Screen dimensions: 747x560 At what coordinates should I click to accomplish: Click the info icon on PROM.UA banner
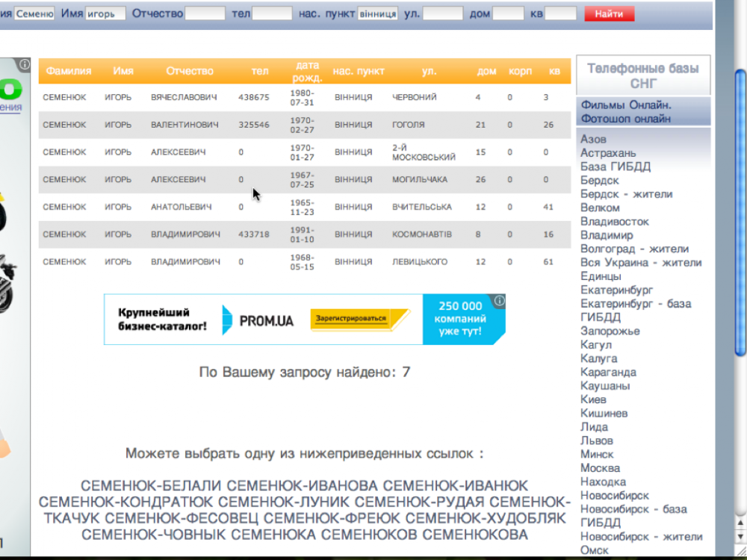pos(500,301)
